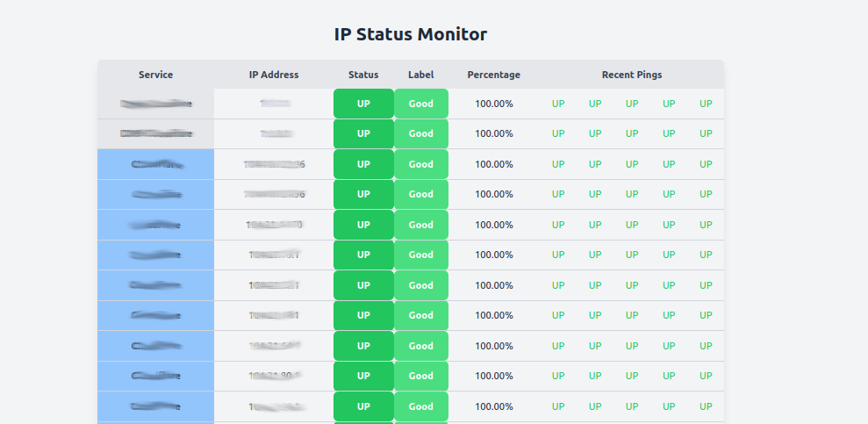The image size is (868, 424).
Task: Select the 100.00% percentage in the second row
Action: (494, 133)
